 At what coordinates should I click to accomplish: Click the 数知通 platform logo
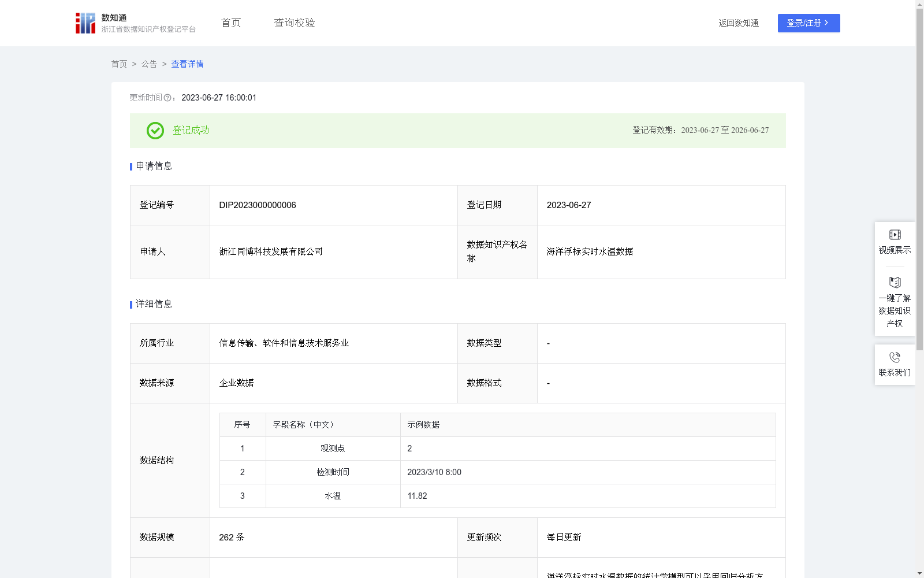135,23
